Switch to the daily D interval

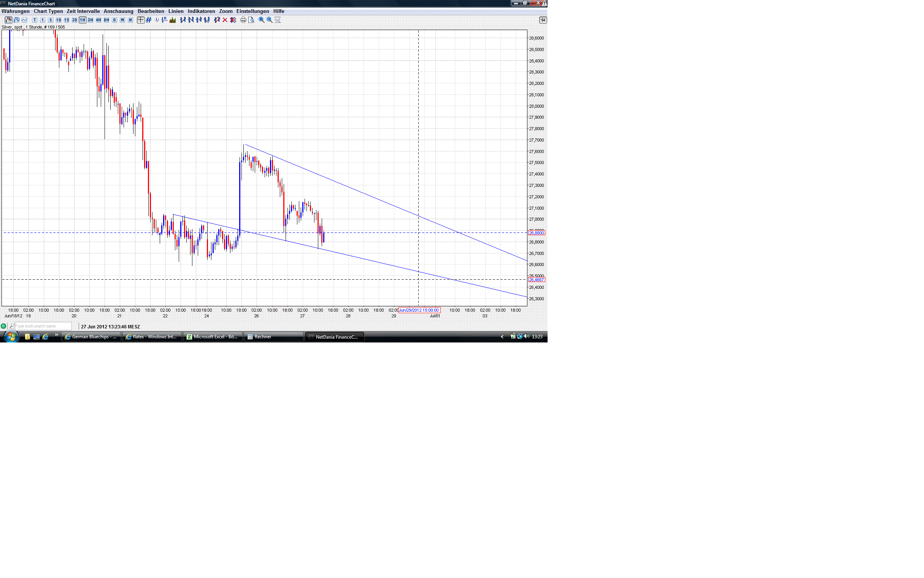click(x=114, y=20)
